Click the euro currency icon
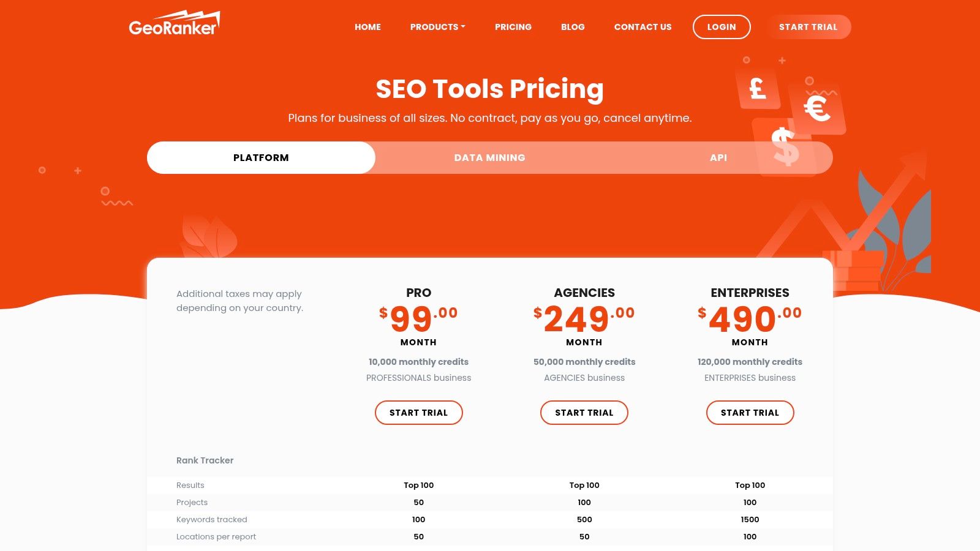This screenshot has width=980, height=551. [817, 109]
